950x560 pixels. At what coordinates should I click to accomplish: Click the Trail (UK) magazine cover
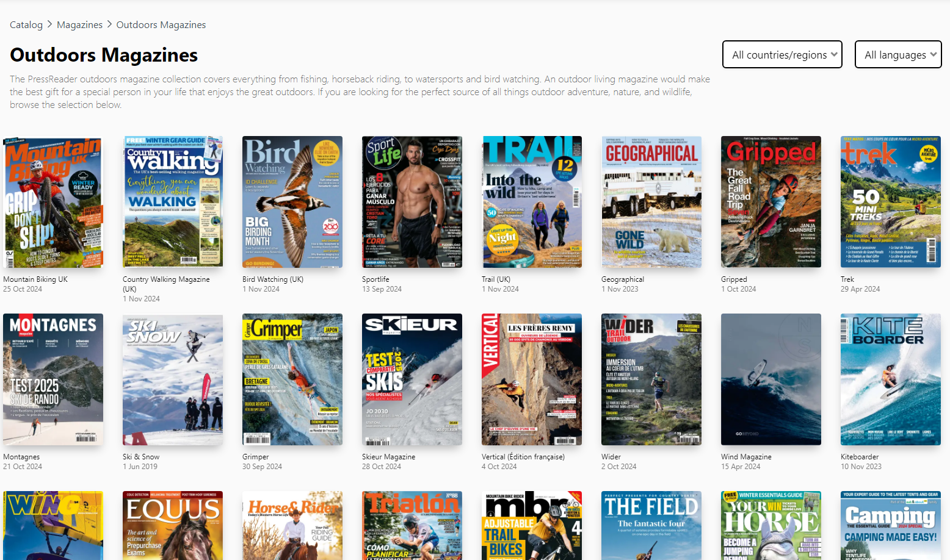point(532,202)
